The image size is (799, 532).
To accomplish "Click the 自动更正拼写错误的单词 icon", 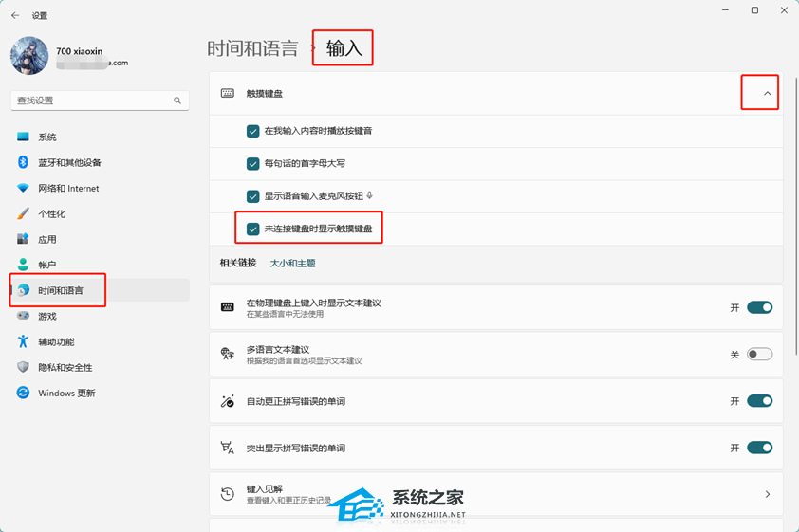I will pos(227,400).
